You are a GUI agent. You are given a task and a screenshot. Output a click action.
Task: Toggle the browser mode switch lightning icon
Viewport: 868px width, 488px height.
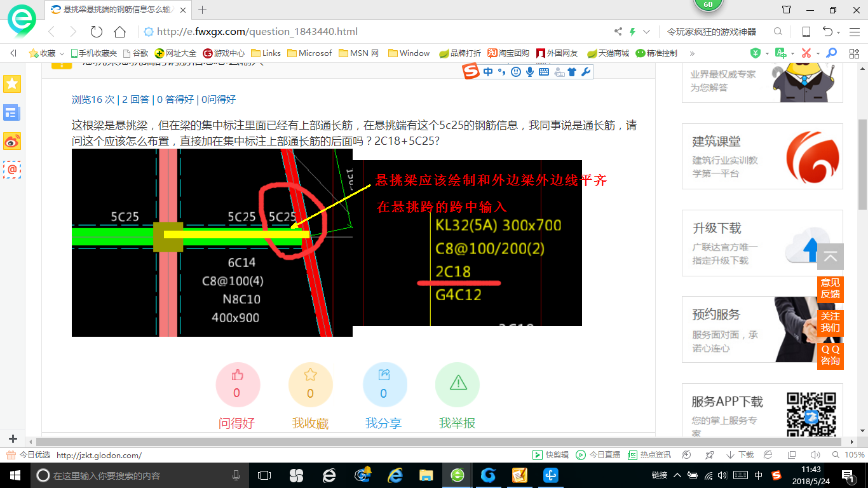tap(632, 32)
